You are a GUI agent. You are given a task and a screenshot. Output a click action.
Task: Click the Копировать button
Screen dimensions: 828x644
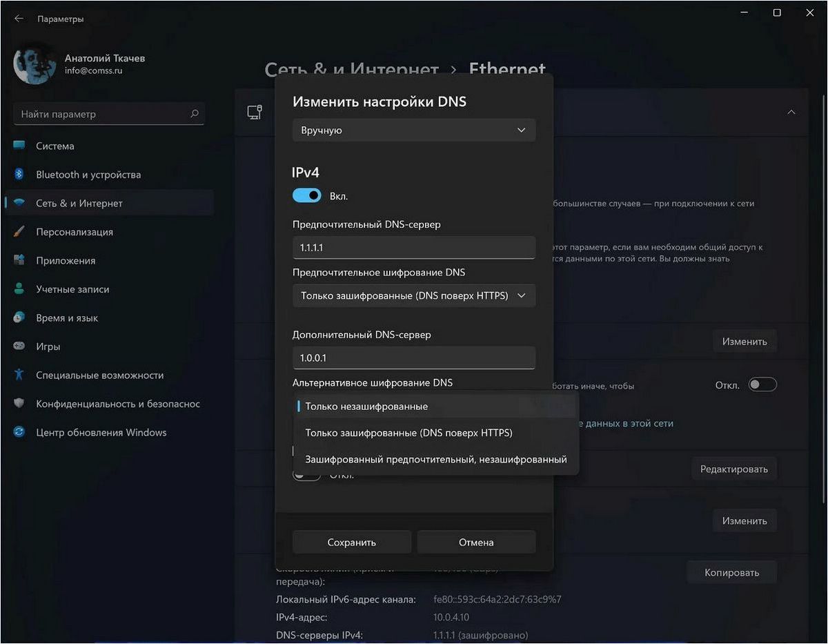tap(731, 572)
